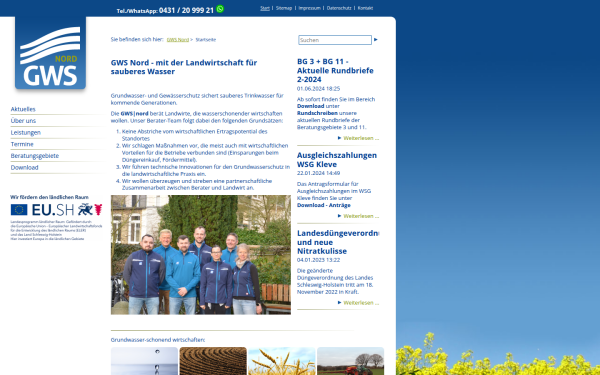The height and width of the screenshot is (375, 600).
Task: Click the EU flag logo
Action: (x=19, y=209)
